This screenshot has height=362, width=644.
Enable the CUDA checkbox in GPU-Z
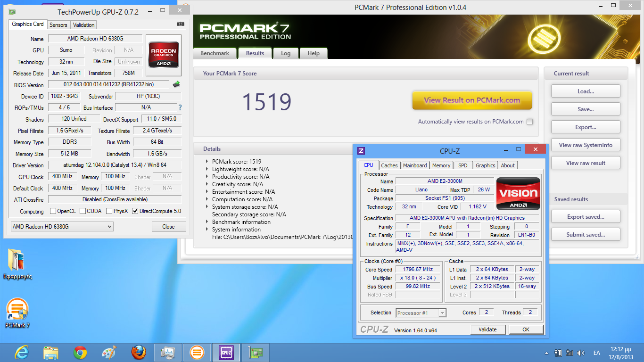pyautogui.click(x=83, y=211)
